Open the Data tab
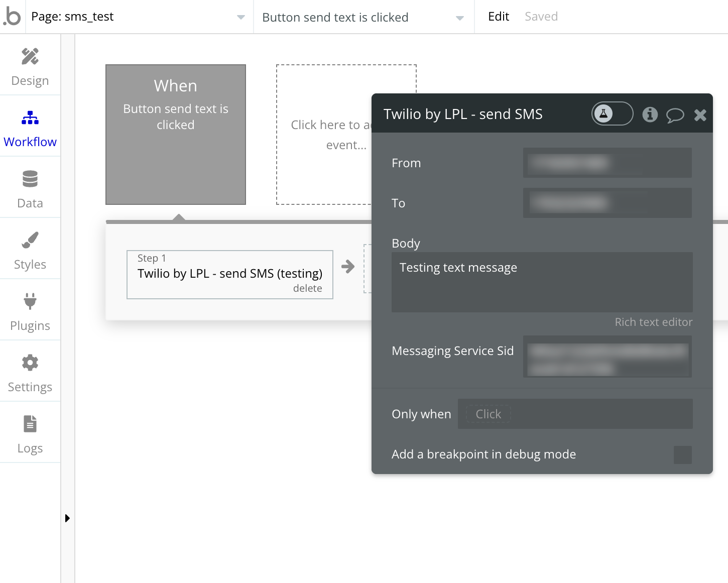 pyautogui.click(x=30, y=188)
